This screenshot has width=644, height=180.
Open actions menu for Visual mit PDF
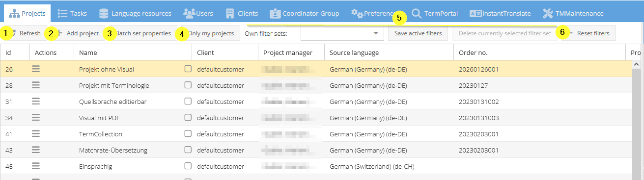[36, 118]
